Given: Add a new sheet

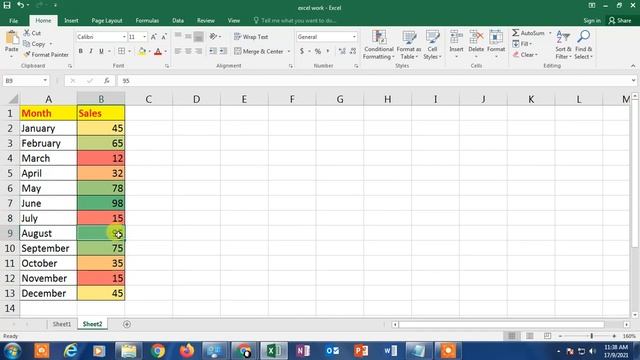Looking at the screenshot, I should [127, 324].
